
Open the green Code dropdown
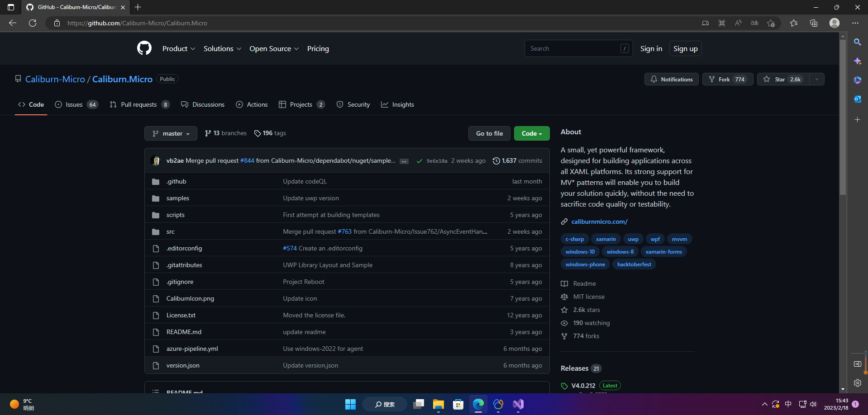coord(532,133)
